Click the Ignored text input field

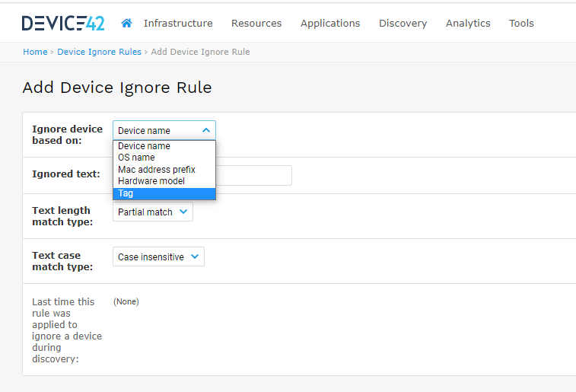[253, 175]
